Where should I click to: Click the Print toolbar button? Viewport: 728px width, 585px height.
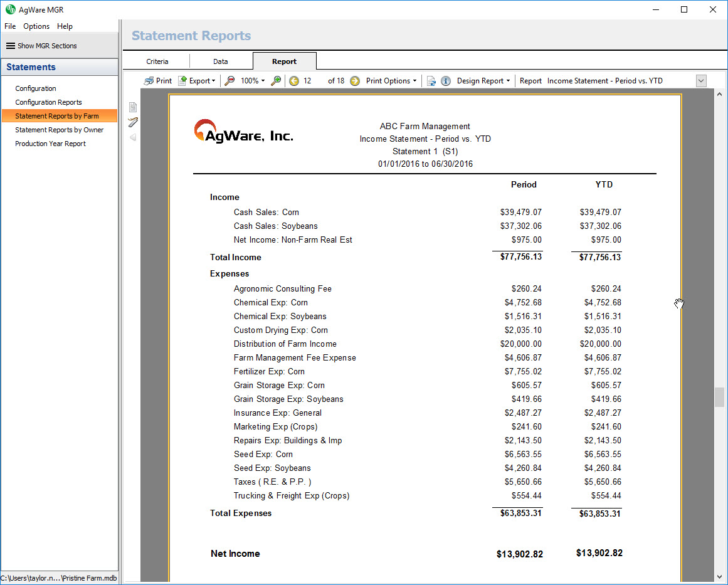coord(157,81)
